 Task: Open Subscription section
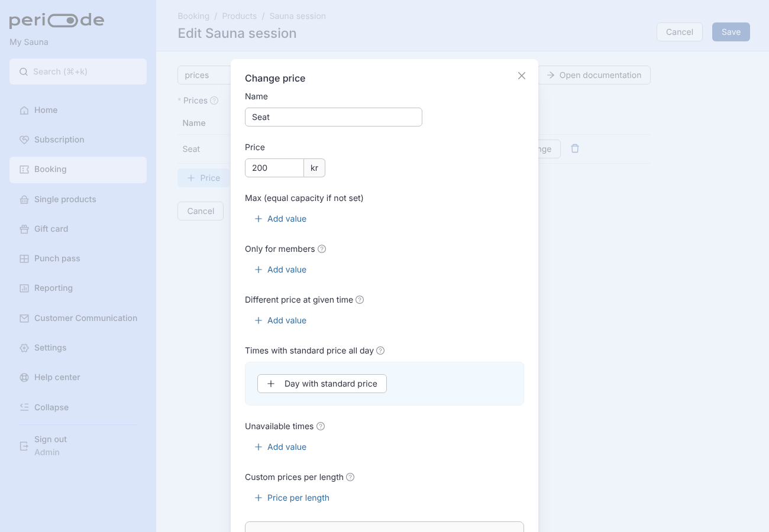tap(78, 140)
